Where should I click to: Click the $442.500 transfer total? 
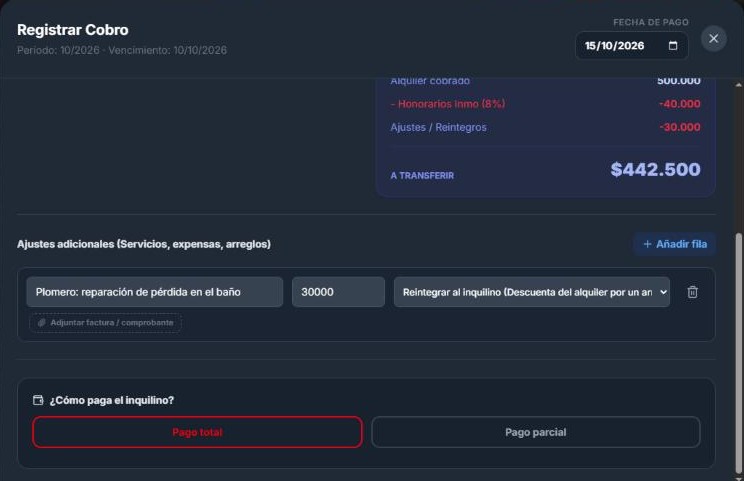(655, 169)
